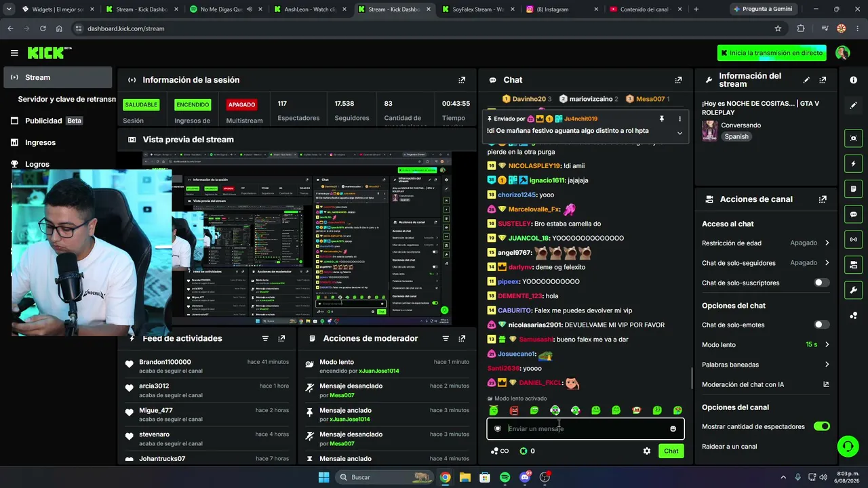
Task: Click Inicia la transmisión en directo
Action: click(772, 53)
